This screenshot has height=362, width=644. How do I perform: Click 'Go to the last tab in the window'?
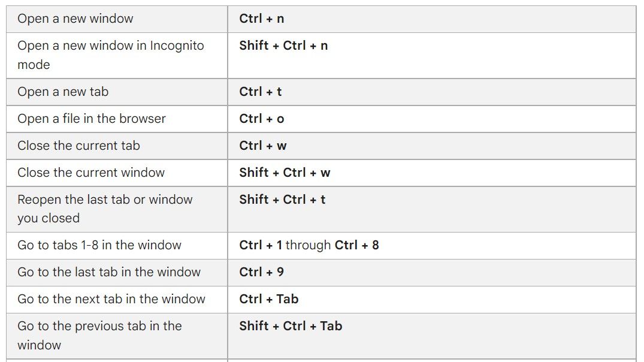(x=109, y=272)
